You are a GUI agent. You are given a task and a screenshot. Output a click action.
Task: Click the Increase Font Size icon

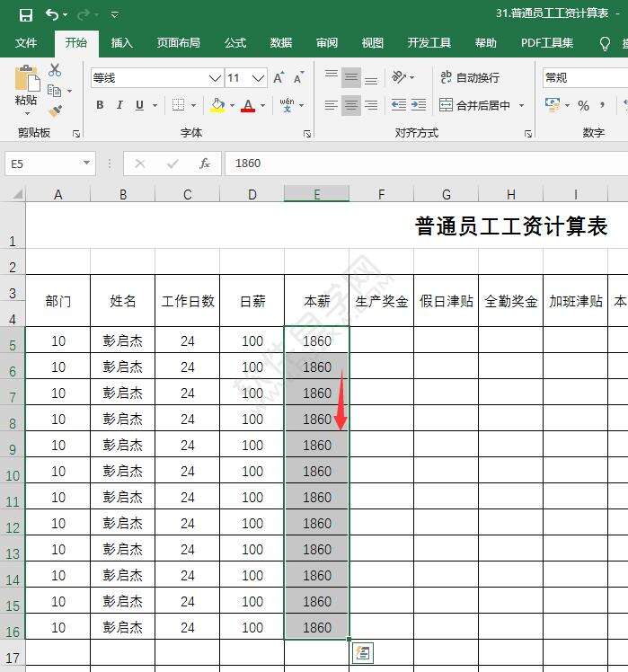pos(279,78)
